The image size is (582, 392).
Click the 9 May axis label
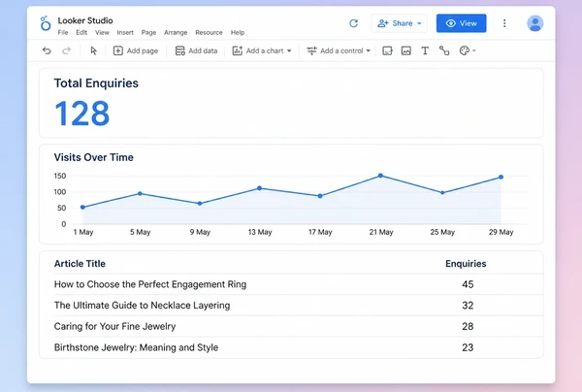pos(200,232)
